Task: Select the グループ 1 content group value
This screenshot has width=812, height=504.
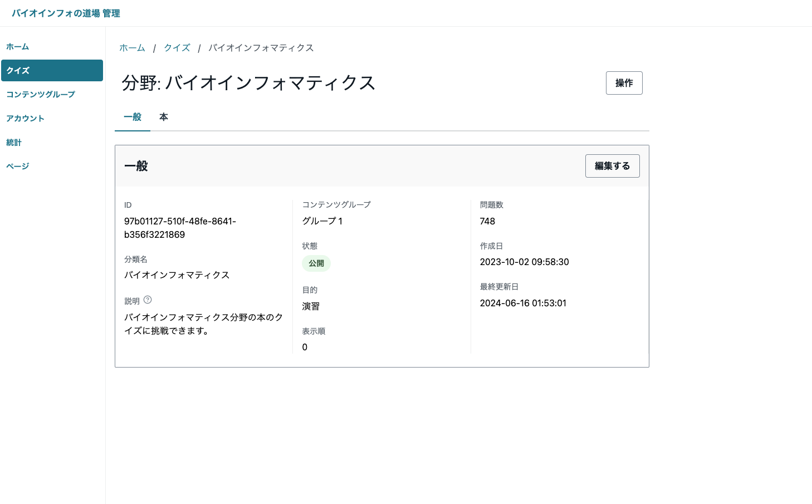Action: point(322,221)
